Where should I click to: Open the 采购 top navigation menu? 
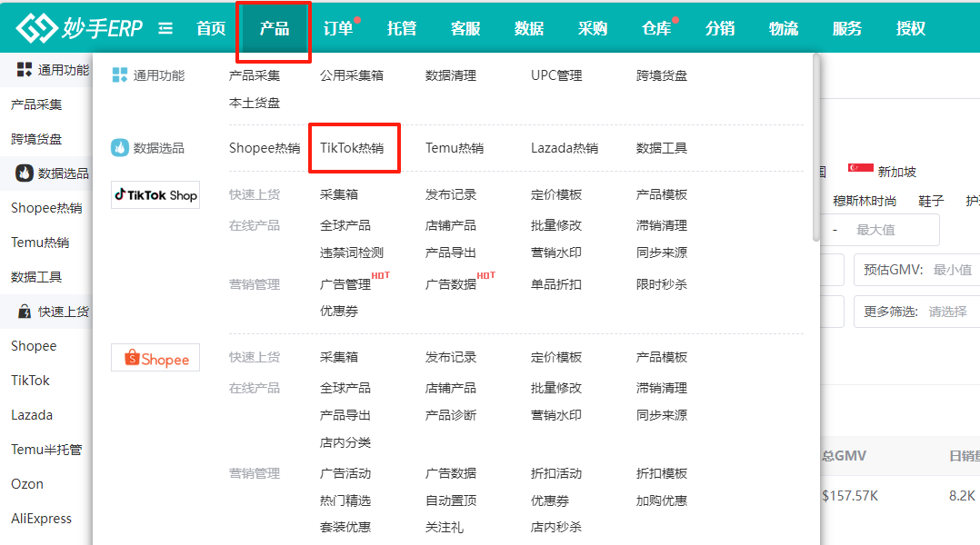pyautogui.click(x=593, y=28)
